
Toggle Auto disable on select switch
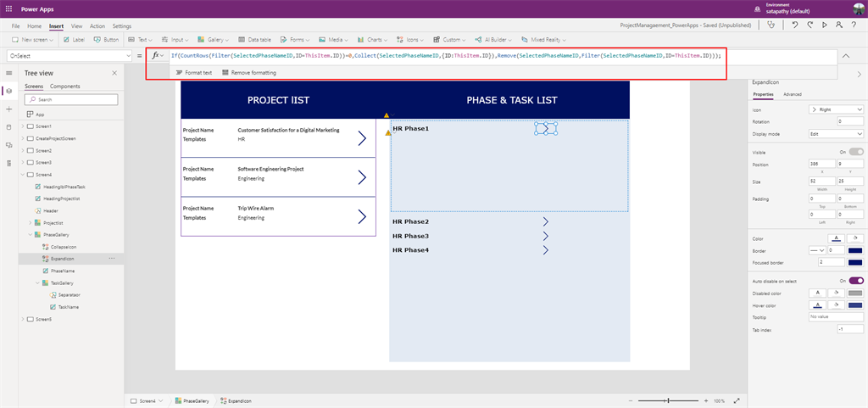pos(856,281)
